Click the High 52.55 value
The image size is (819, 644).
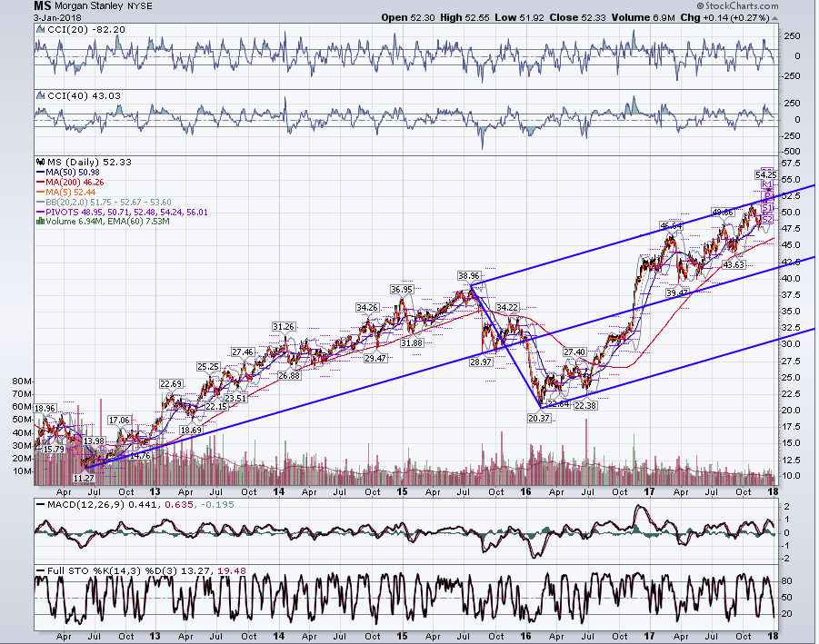(464, 18)
